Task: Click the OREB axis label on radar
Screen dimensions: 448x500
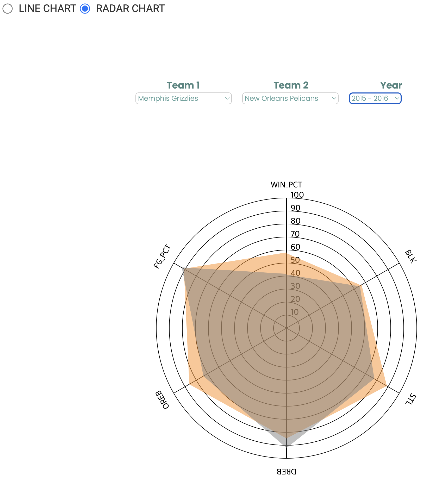Action: click(163, 400)
